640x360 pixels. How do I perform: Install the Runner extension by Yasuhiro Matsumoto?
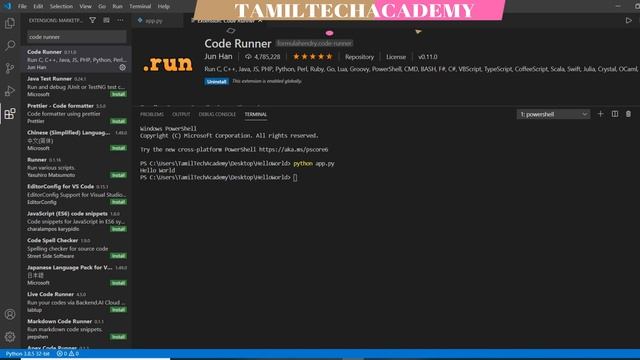click(x=118, y=175)
